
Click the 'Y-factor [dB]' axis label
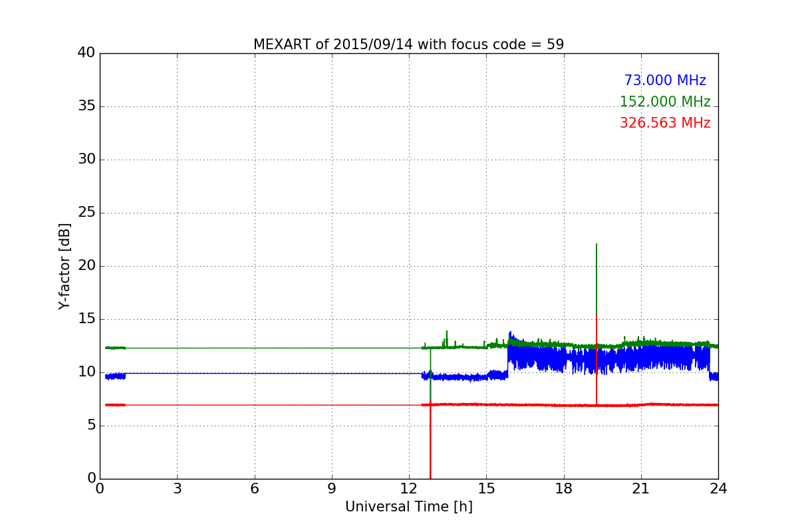tap(65, 266)
